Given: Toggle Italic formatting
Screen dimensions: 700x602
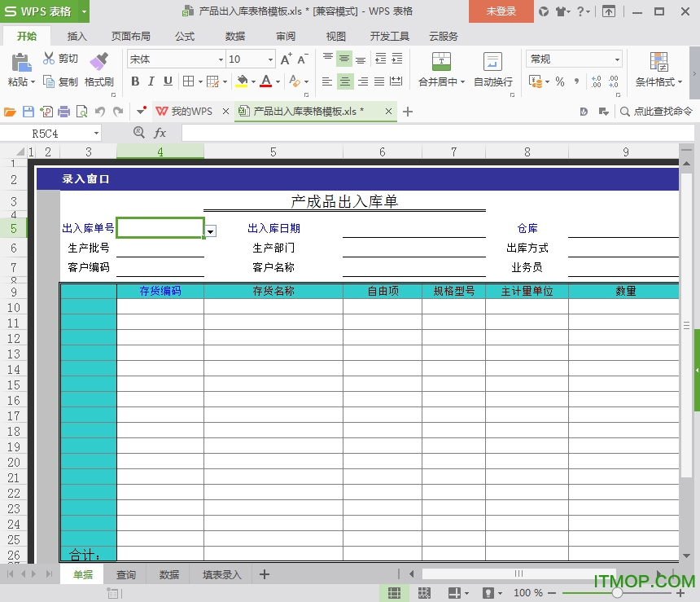Looking at the screenshot, I should pos(151,81).
